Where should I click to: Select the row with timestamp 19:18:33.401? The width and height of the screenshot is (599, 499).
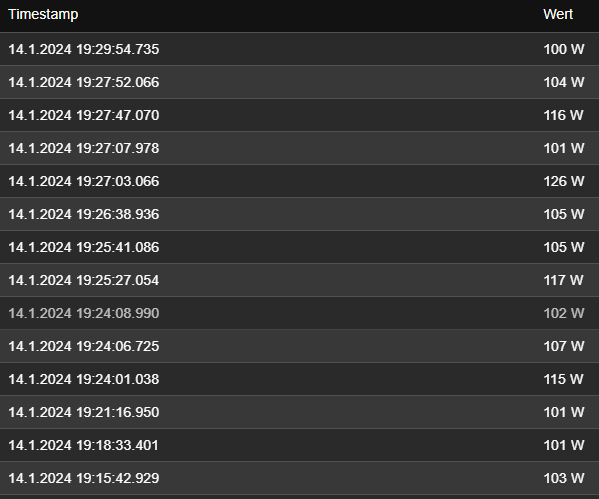click(x=300, y=445)
